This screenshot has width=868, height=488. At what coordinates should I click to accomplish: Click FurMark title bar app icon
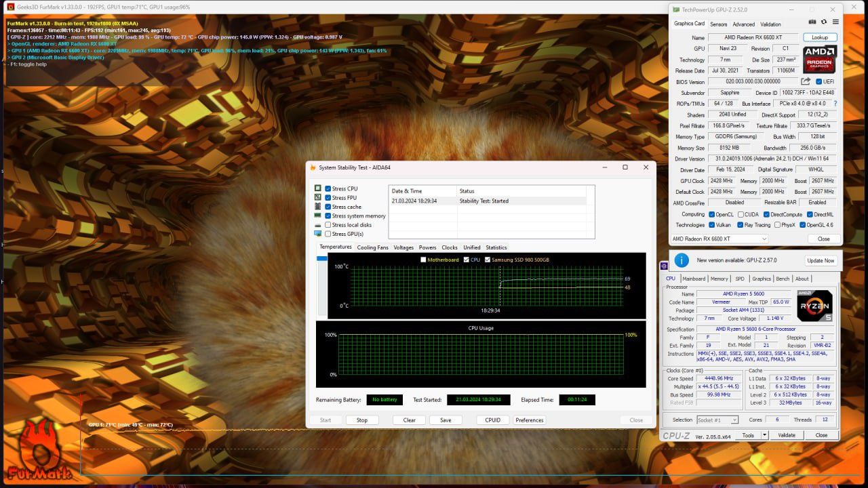coord(10,7)
